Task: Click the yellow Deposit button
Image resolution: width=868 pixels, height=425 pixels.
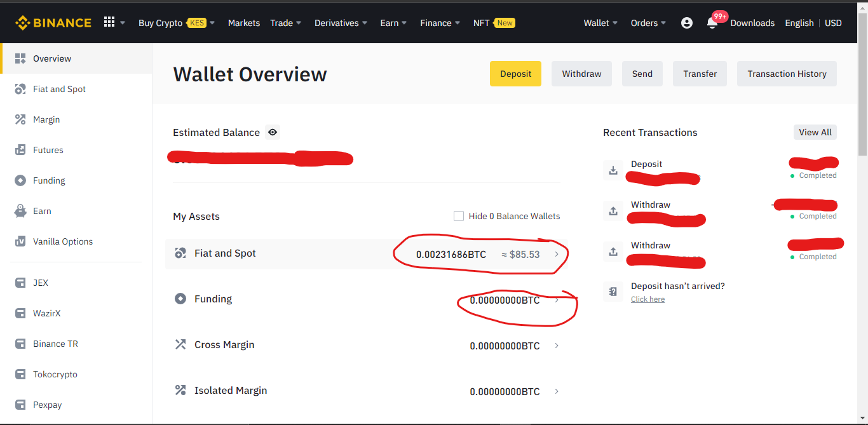Action: [515, 74]
